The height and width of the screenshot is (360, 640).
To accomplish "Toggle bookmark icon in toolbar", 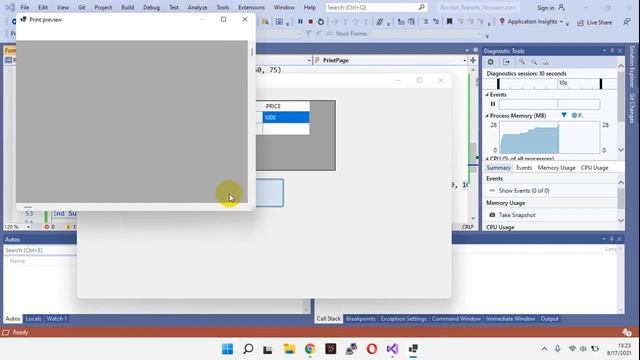I will [x=449, y=22].
